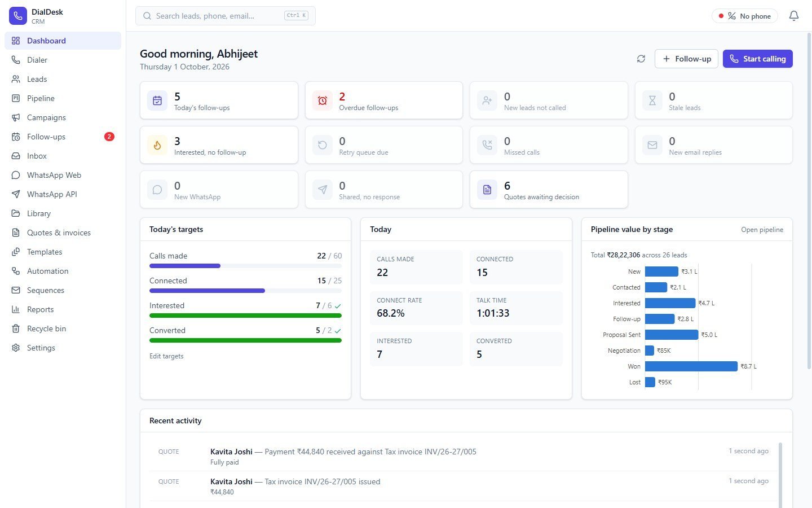Viewport: 812px width, 508px height.
Task: Go to the Leads section
Action: pyautogui.click(x=63, y=79)
